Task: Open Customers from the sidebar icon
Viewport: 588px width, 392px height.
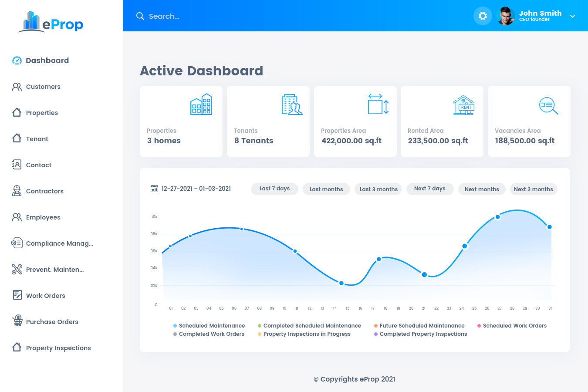Action: (x=17, y=86)
